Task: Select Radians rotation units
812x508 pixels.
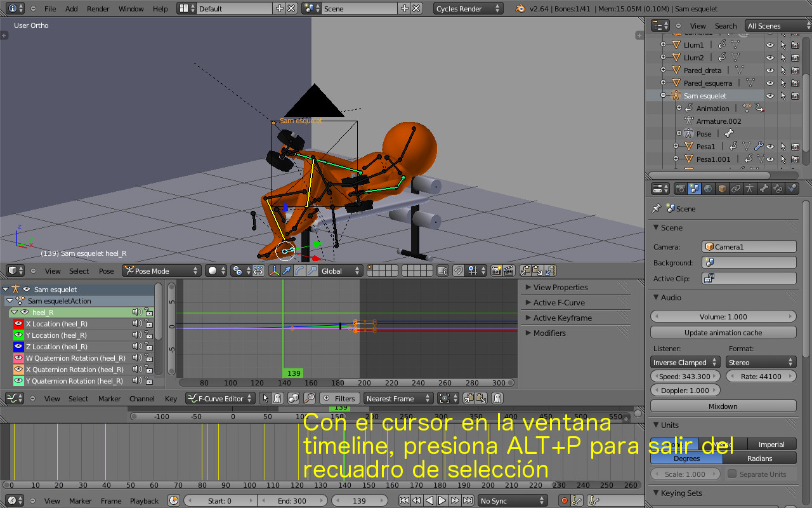Action: point(760,458)
